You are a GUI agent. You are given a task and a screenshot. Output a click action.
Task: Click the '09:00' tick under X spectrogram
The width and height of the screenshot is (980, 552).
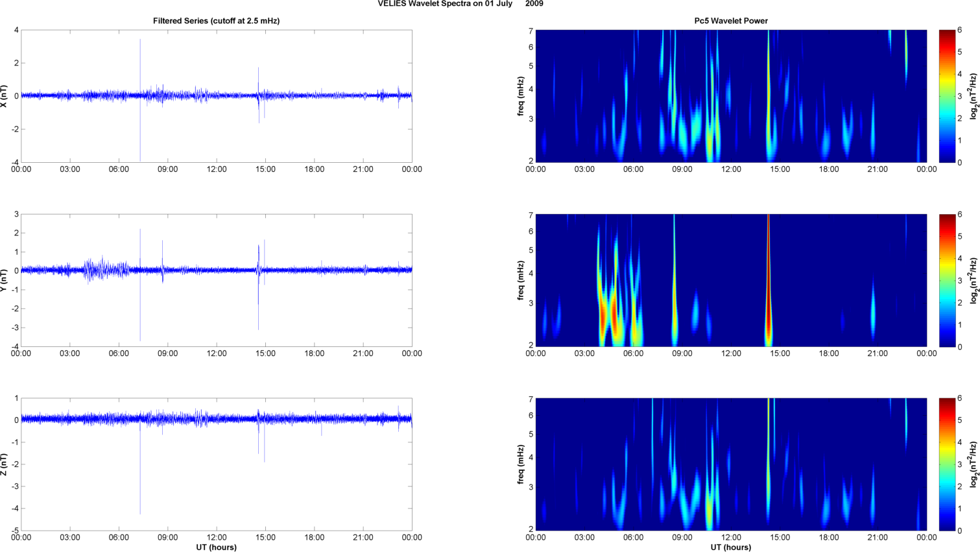[682, 169]
